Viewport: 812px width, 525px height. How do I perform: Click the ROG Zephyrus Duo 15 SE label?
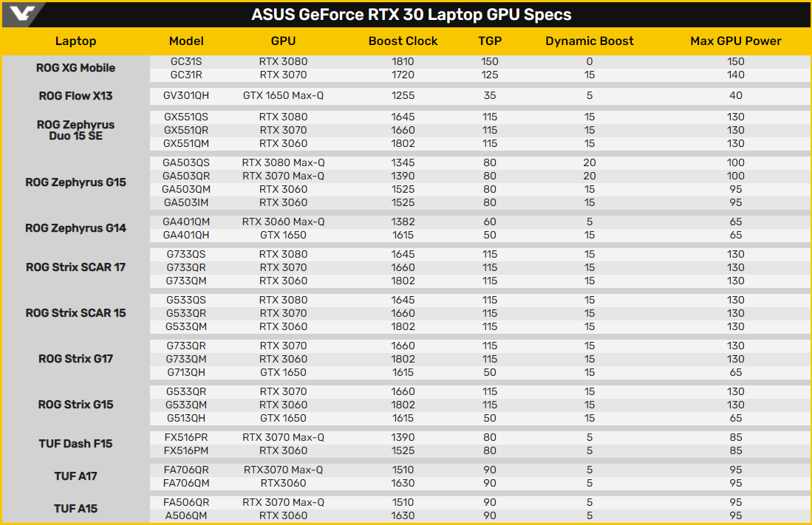[x=75, y=130]
